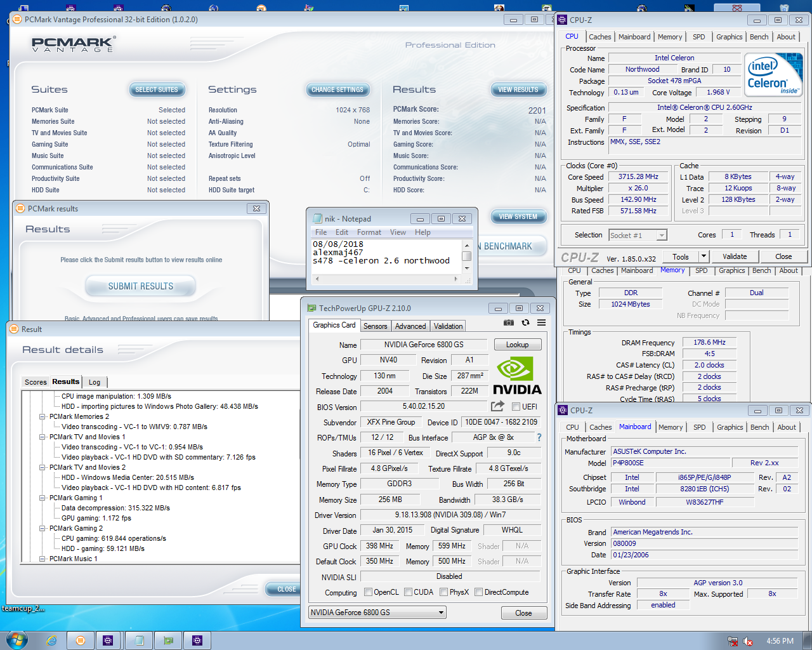
Task: Click Validate in CPU-Z
Action: pos(735,256)
